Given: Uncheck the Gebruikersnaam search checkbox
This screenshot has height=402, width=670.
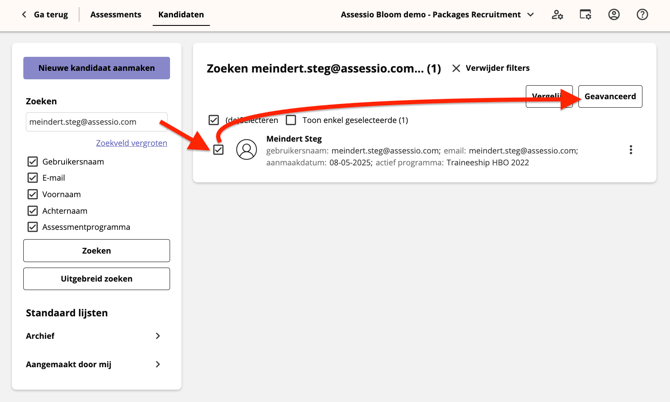Looking at the screenshot, I should coord(33,161).
